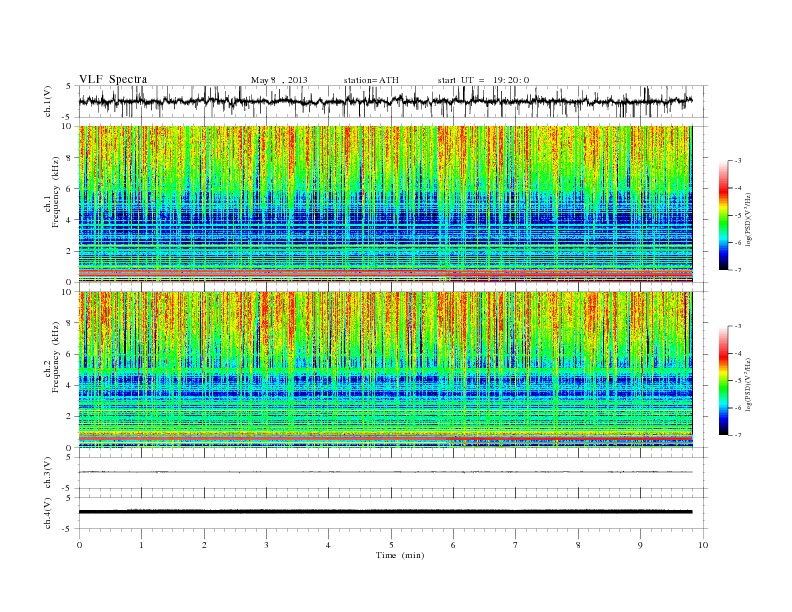
Task: Click the "-4" tick on ch.2 color scale
Action: (x=737, y=354)
